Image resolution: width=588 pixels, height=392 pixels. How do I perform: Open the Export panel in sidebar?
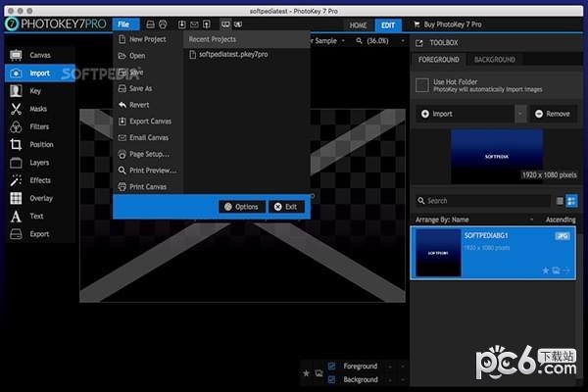[x=39, y=234]
